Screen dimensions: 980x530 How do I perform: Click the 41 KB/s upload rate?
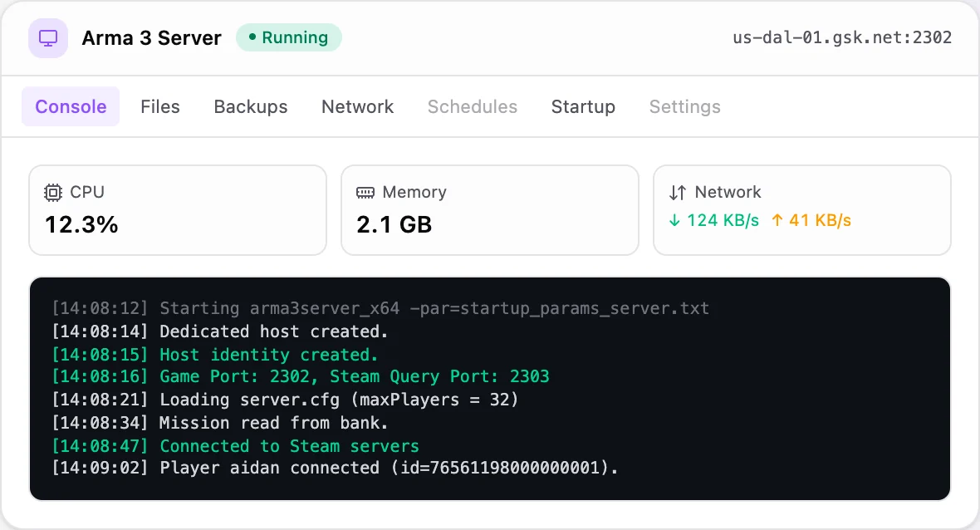[820, 221]
